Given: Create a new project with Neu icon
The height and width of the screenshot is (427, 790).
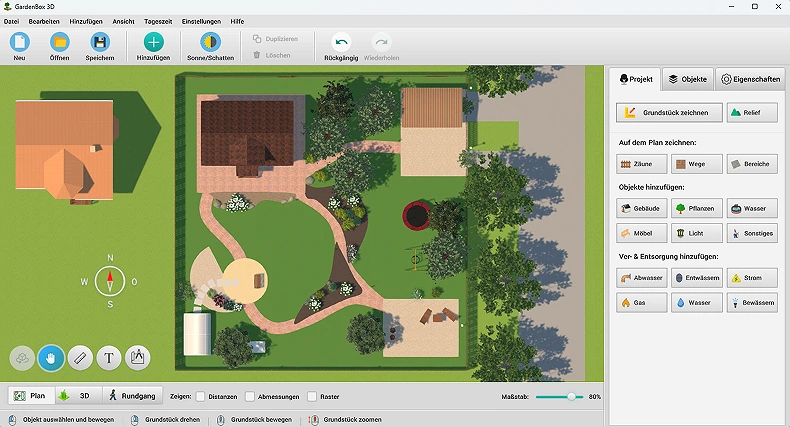Looking at the screenshot, I should pyautogui.click(x=20, y=42).
